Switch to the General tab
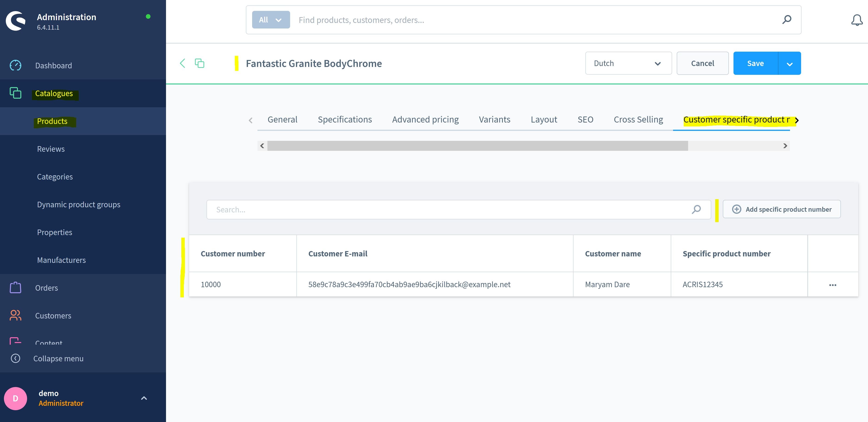This screenshot has height=422, width=868. pos(282,119)
